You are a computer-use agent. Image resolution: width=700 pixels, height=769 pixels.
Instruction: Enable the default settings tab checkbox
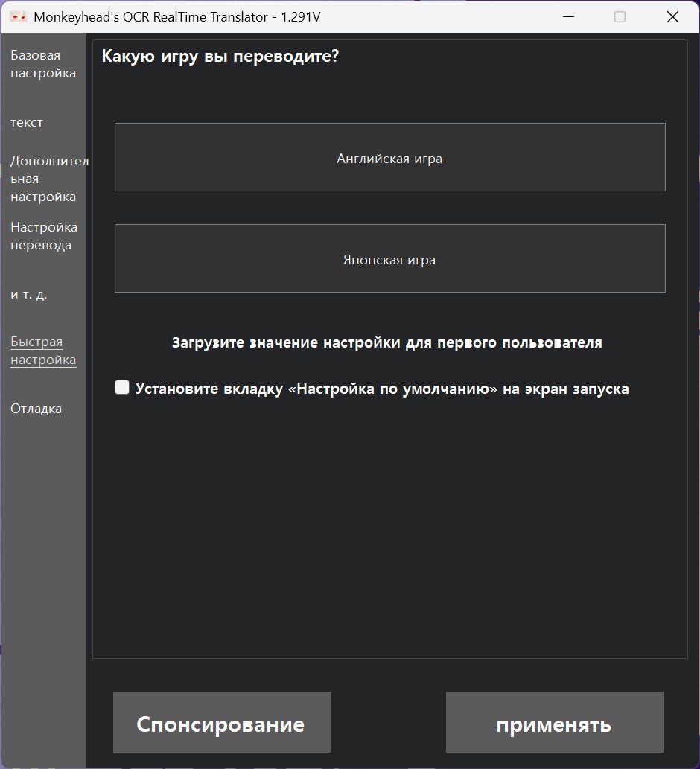tap(122, 387)
